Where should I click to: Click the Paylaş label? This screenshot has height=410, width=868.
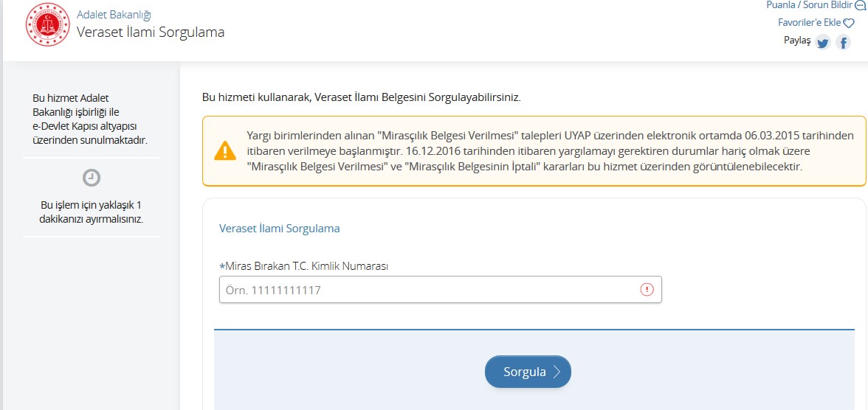(x=796, y=41)
